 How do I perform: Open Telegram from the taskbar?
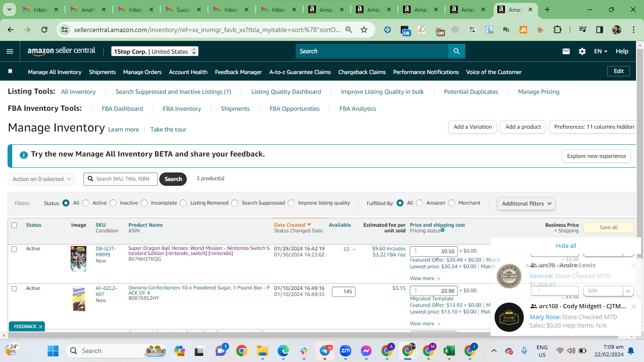coord(325,351)
